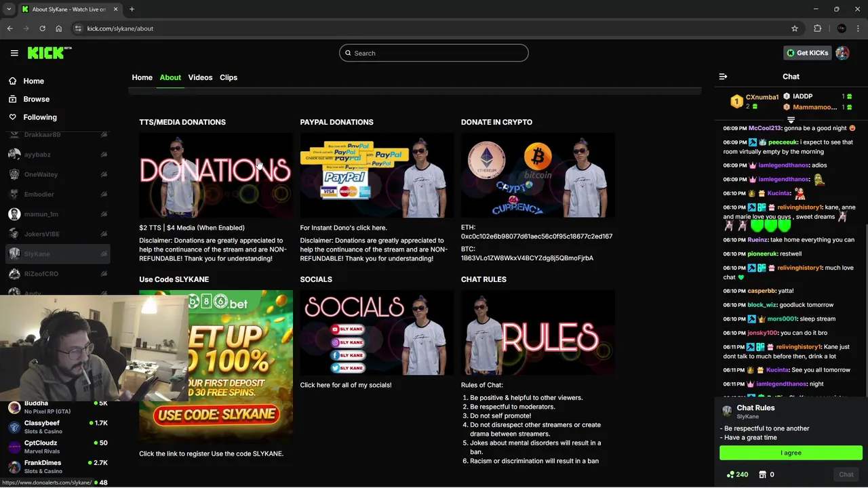Open the PayPal Donations banner image

coord(377,175)
